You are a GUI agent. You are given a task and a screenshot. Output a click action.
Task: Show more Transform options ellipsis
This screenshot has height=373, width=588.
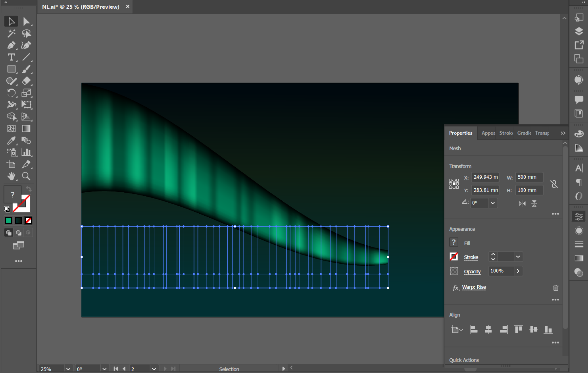555,214
